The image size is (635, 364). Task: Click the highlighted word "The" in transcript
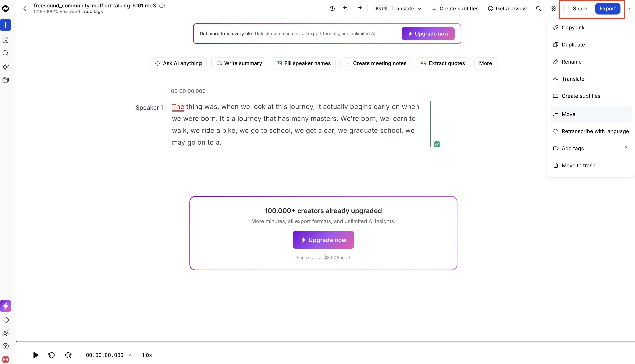pos(178,107)
